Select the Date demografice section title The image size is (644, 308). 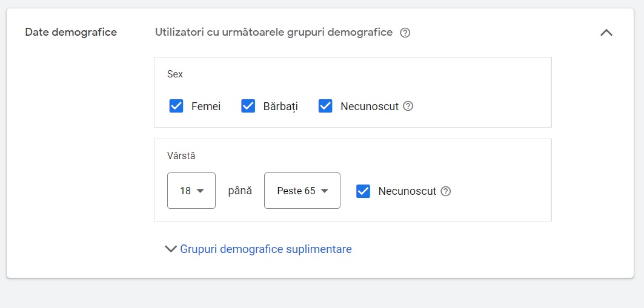point(71,33)
